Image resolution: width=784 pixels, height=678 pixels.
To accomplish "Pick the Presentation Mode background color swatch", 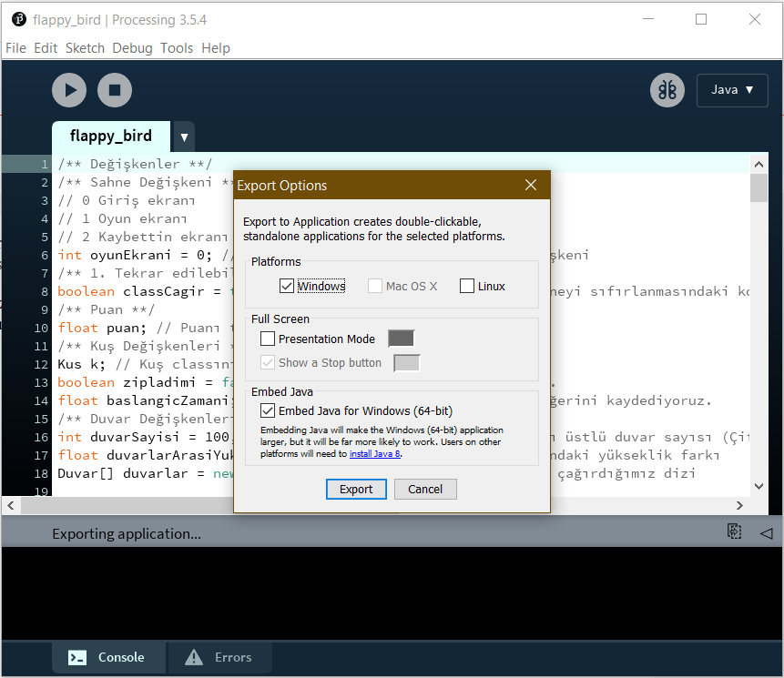I will [401, 339].
